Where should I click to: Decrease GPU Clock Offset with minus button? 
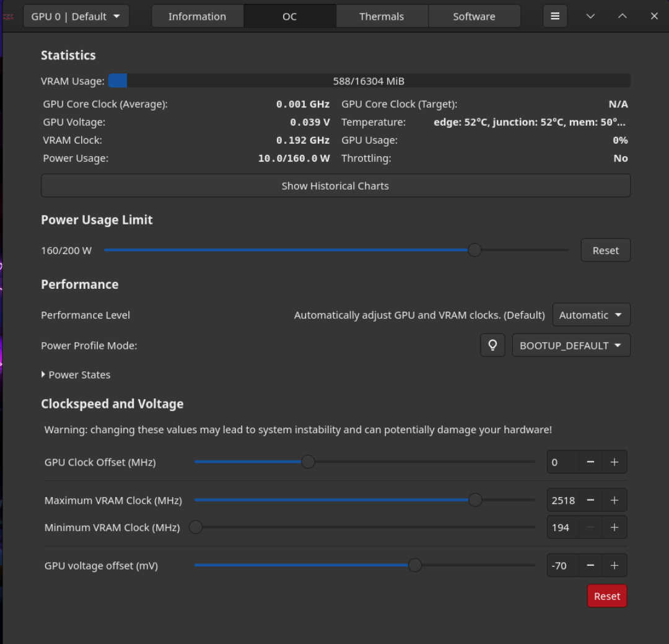coord(590,462)
